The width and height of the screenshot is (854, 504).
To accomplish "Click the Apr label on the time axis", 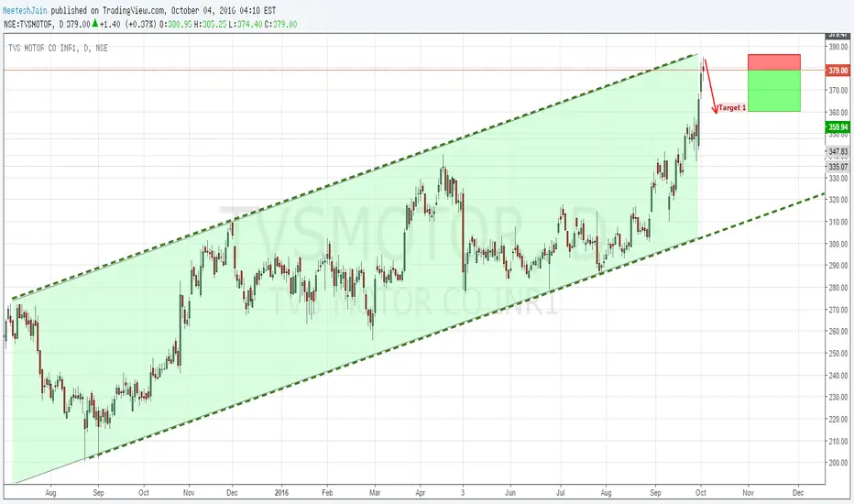I will [x=420, y=493].
